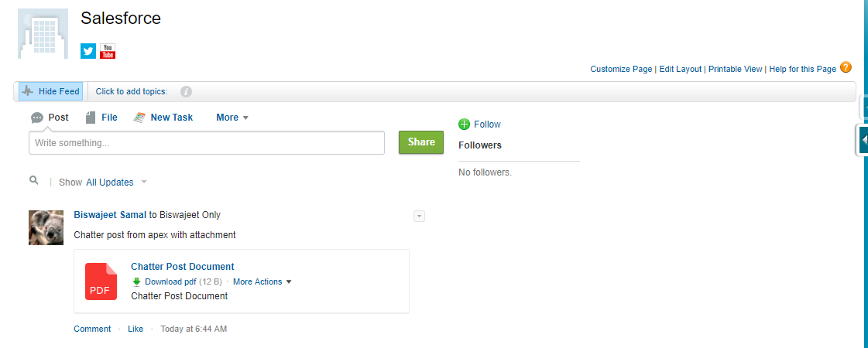Click Biswajeet Samal's koala profile picture
This screenshot has height=348, width=868.
pyautogui.click(x=46, y=227)
